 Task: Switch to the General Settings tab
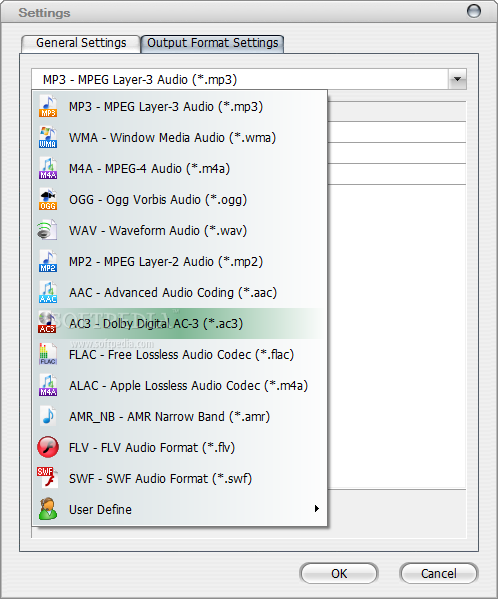point(81,43)
